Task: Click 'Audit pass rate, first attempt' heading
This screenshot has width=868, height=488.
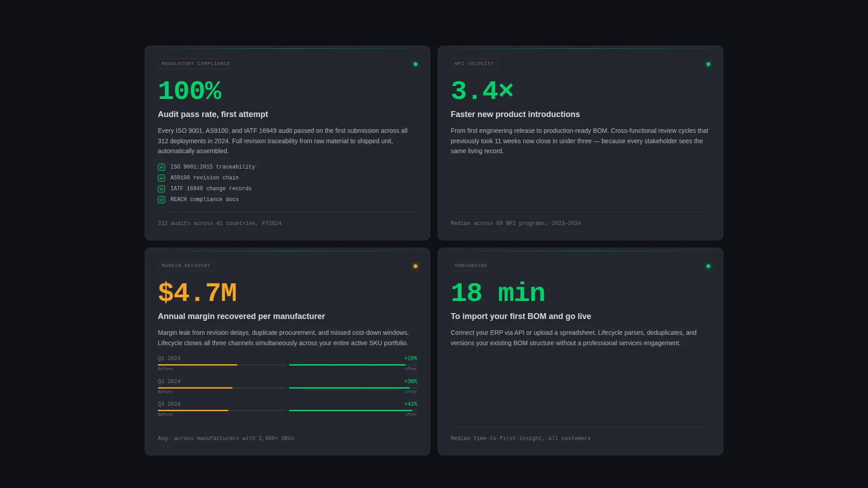Action: click(213, 114)
